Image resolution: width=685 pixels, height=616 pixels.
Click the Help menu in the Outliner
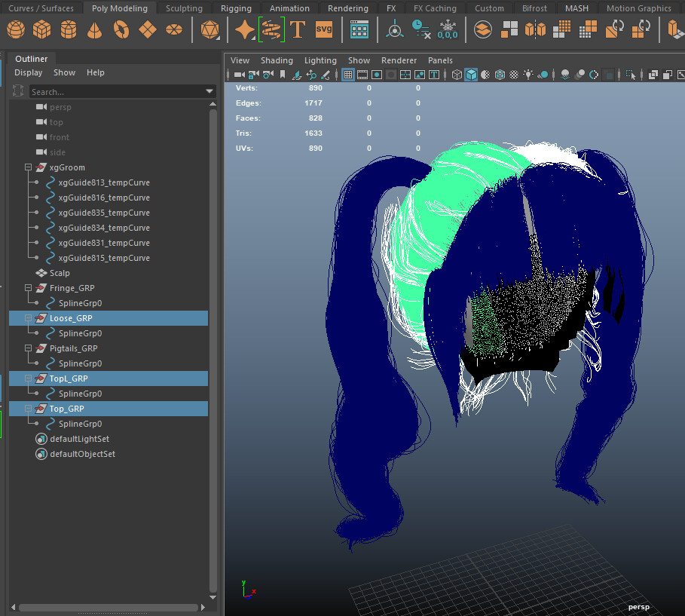coord(95,72)
